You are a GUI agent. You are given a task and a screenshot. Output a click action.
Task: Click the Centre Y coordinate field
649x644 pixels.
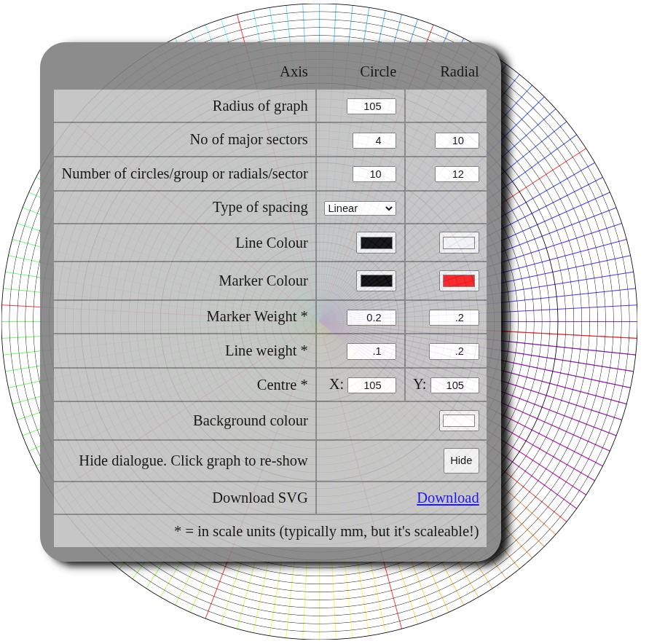pos(455,385)
